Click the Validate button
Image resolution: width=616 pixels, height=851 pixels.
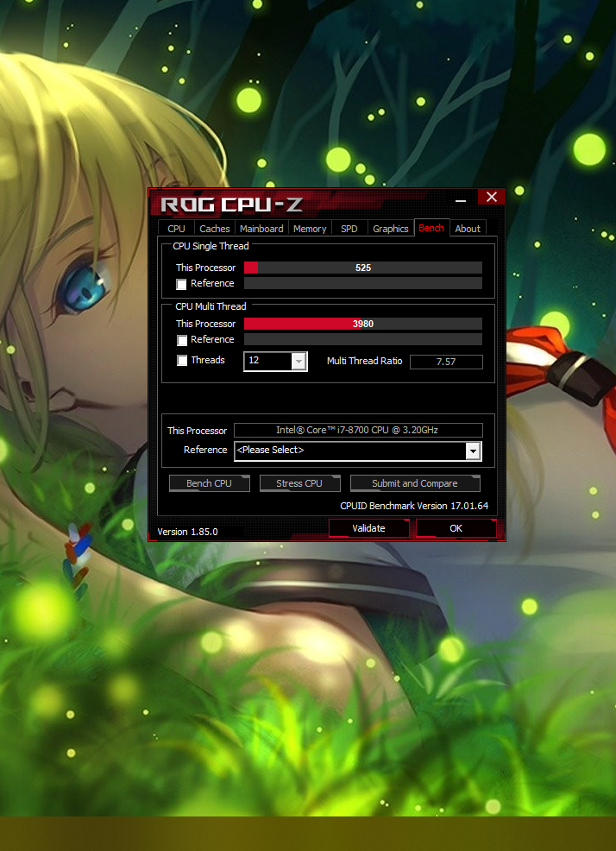[x=369, y=528]
